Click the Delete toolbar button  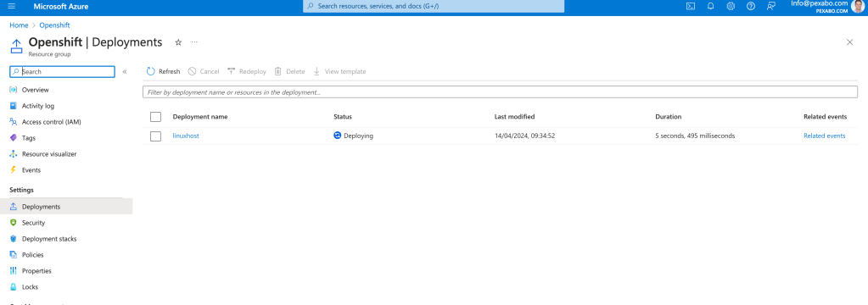pyautogui.click(x=289, y=72)
